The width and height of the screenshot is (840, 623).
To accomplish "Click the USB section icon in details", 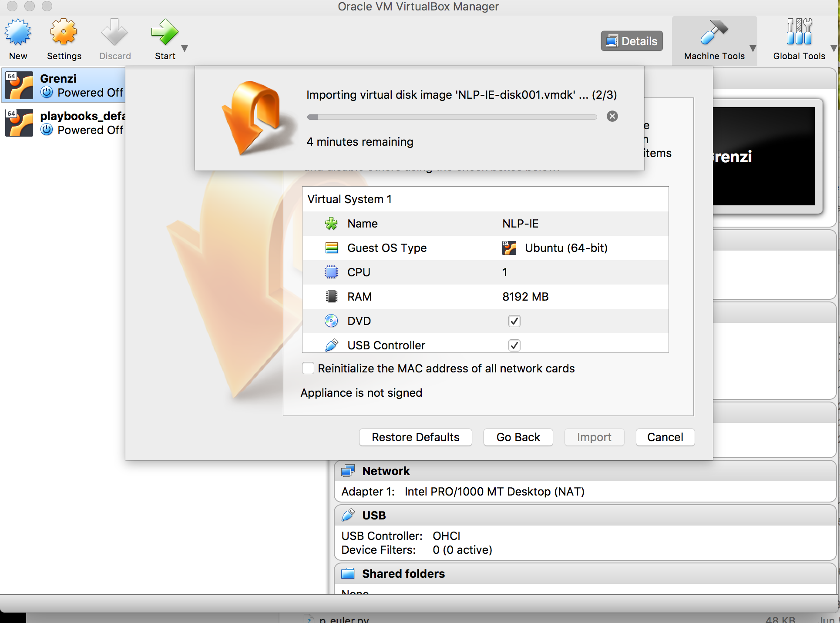I will (348, 515).
